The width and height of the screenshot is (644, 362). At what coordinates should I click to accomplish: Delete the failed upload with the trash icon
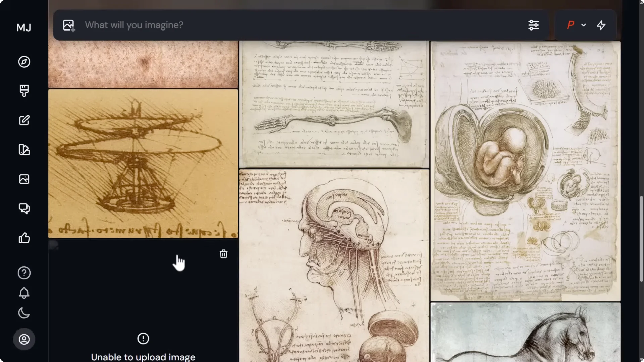pos(223,254)
